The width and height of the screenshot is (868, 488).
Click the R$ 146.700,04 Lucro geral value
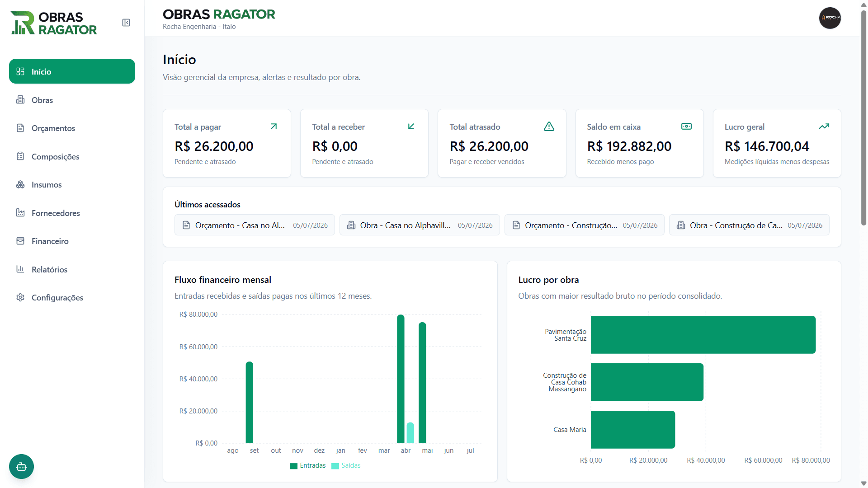(x=767, y=146)
